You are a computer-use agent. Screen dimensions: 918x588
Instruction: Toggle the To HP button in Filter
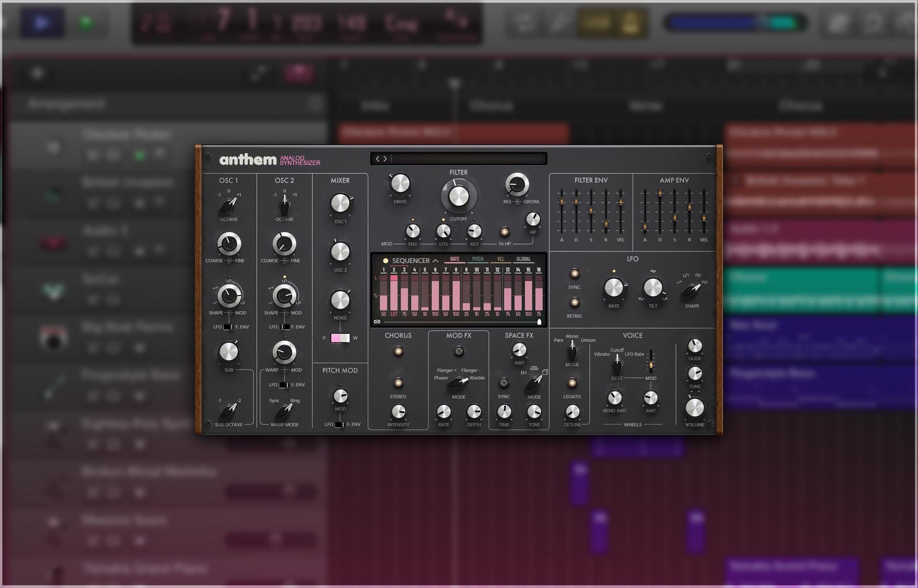tap(504, 232)
